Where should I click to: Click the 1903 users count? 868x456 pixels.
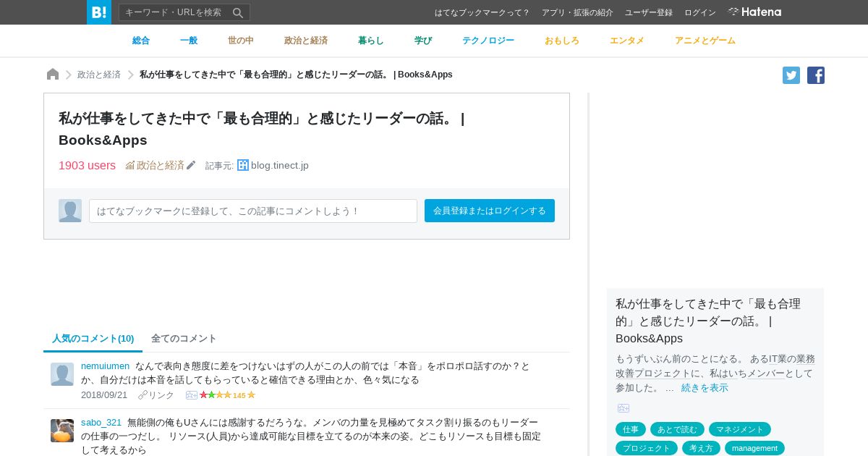click(x=87, y=165)
